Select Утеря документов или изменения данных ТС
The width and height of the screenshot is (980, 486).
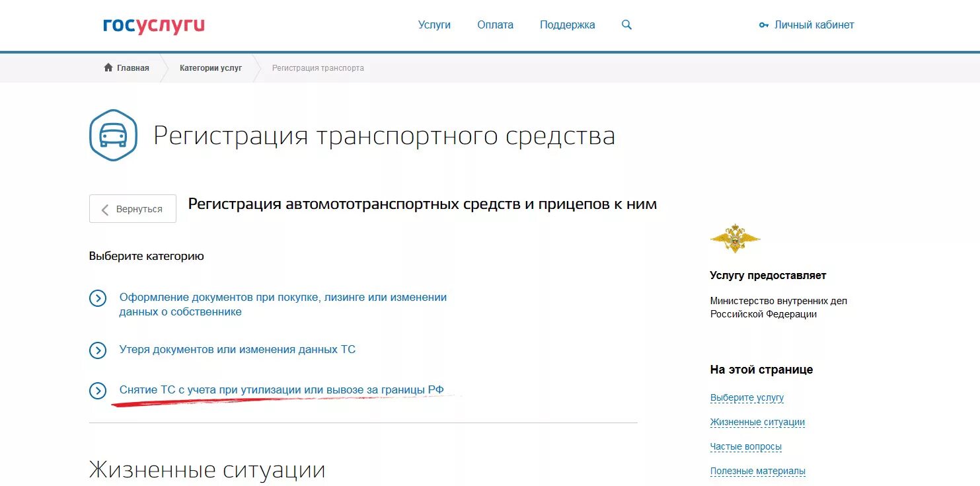[237, 349]
